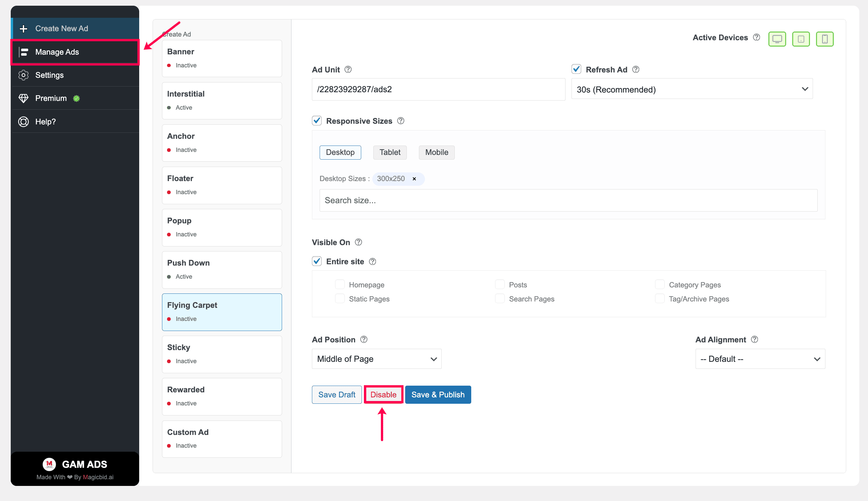This screenshot has width=868, height=501.
Task: Click the Help lifebuoy icon
Action: [x=23, y=122]
